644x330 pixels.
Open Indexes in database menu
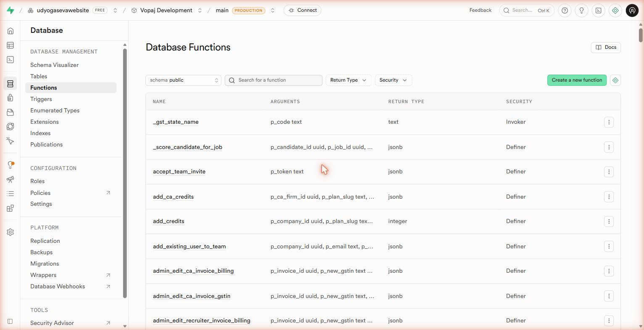click(x=40, y=133)
